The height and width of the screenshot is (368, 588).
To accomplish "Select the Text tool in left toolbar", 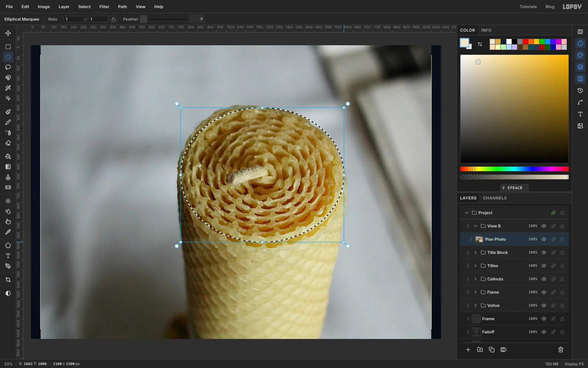I will pos(8,256).
